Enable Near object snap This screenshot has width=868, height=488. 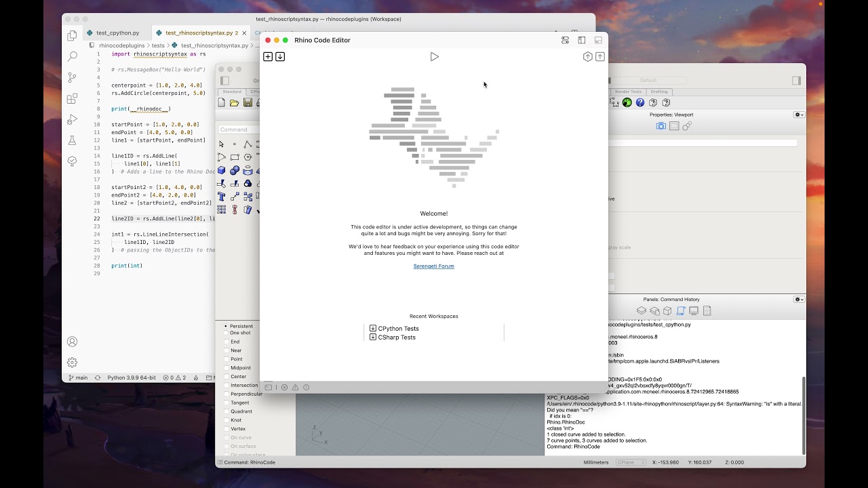pyautogui.click(x=226, y=350)
